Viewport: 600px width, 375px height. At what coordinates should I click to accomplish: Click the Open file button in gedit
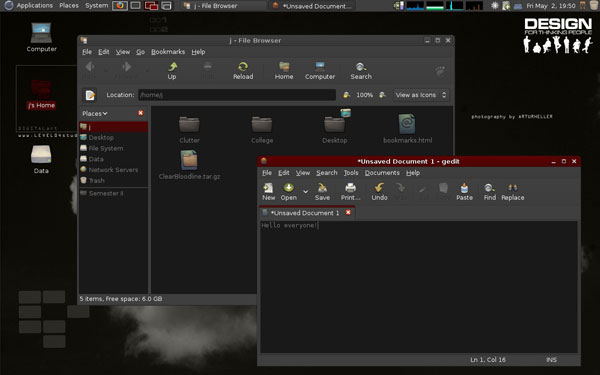(289, 192)
